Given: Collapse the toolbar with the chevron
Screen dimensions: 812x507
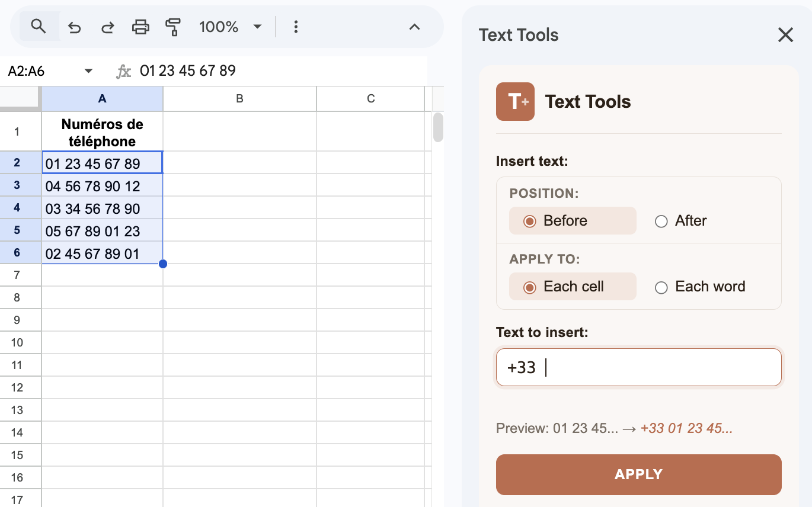Looking at the screenshot, I should click(x=414, y=27).
